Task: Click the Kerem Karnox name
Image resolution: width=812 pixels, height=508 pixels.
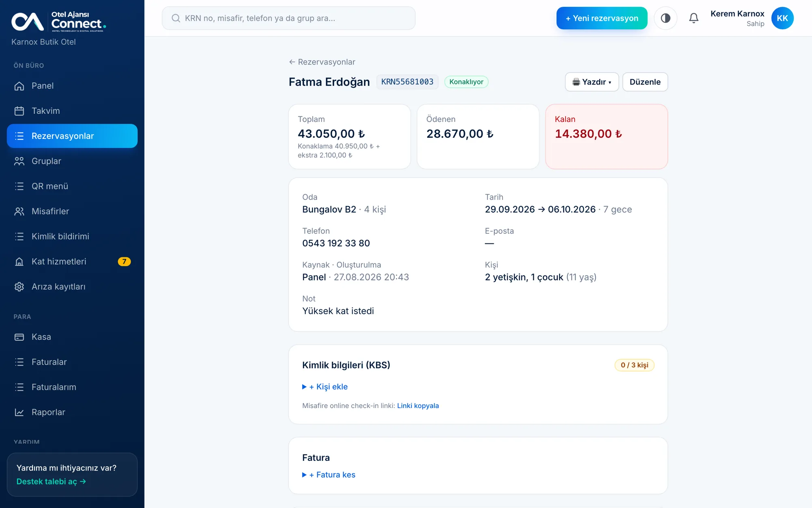Action: [737, 14]
